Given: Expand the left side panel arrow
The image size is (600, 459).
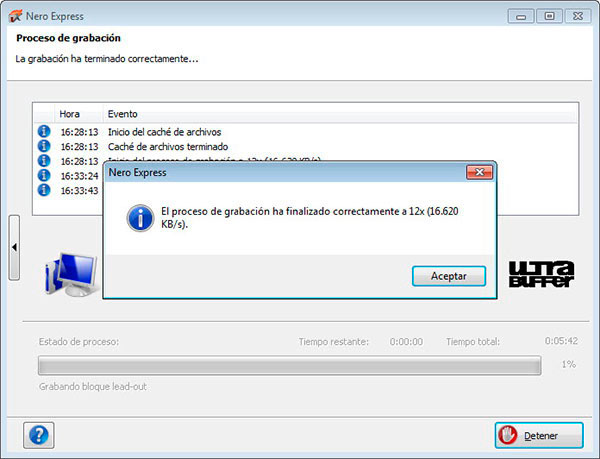Looking at the screenshot, I should (14, 247).
